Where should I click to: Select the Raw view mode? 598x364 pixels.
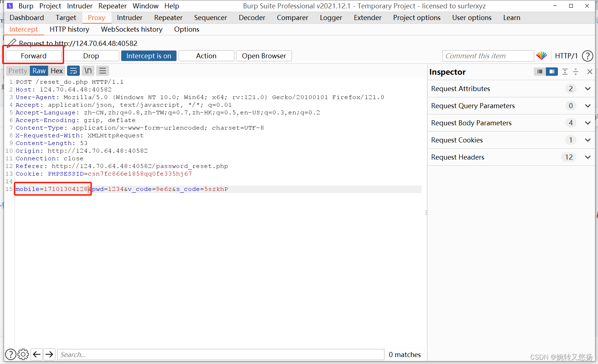click(39, 71)
